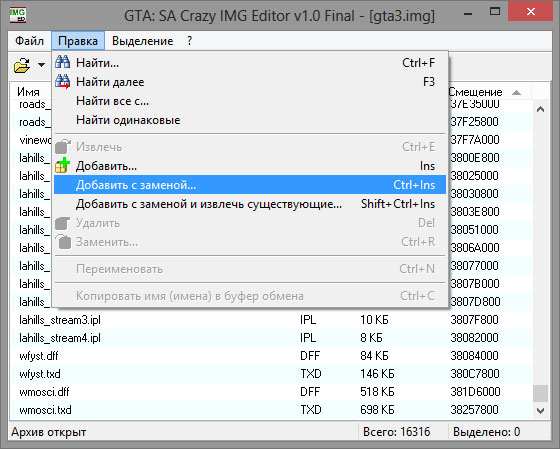
Task: Click the app IMG icon in title bar
Action: tap(18, 15)
